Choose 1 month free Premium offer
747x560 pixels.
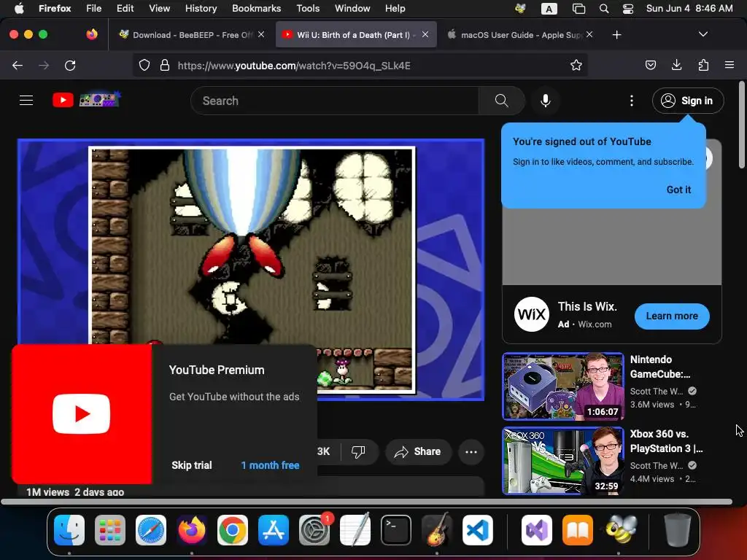270,465
